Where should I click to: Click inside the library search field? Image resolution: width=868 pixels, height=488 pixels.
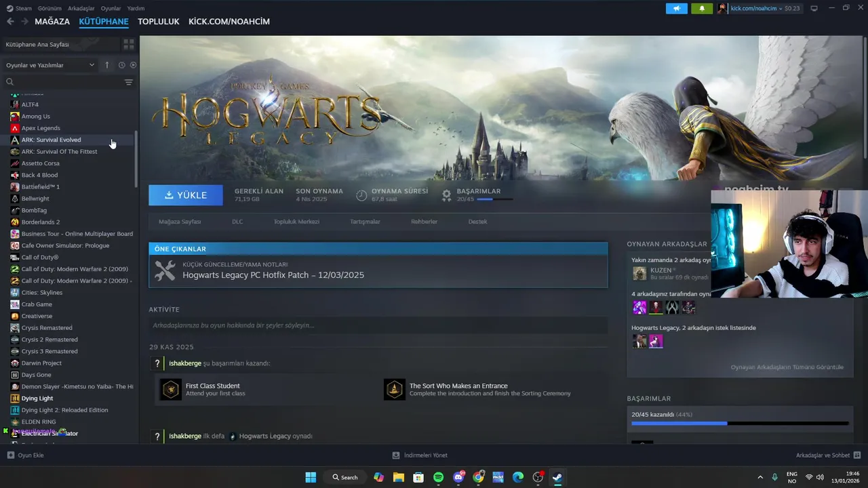[62, 82]
